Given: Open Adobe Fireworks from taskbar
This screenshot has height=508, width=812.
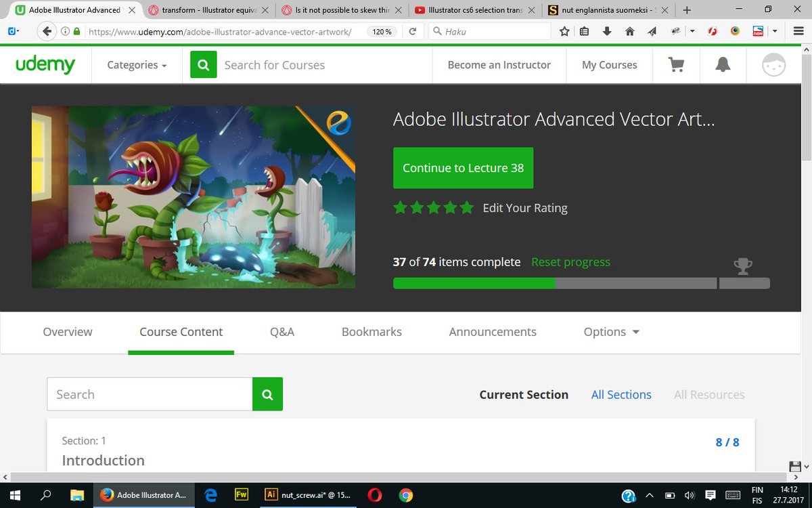Looking at the screenshot, I should 242,495.
